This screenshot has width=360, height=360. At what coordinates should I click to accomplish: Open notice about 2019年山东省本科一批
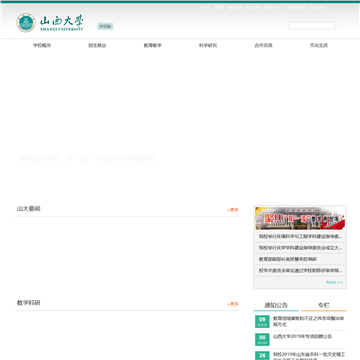(x=309, y=356)
